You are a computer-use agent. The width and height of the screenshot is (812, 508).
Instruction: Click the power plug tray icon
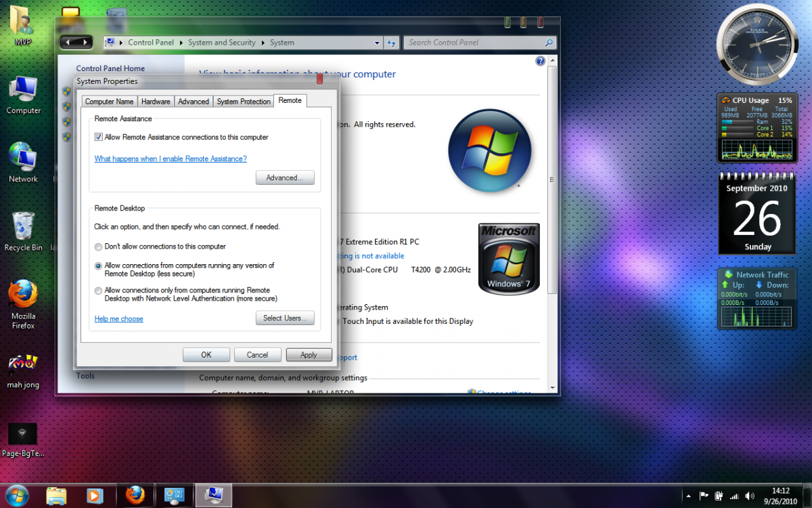pos(719,496)
